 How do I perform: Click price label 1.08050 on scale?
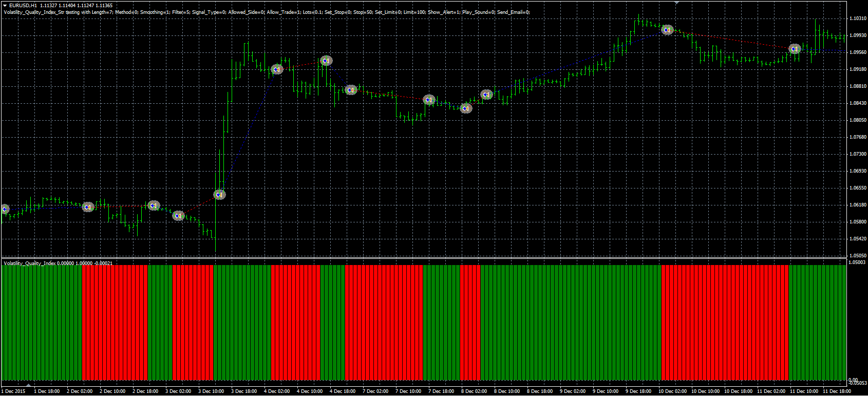858,120
